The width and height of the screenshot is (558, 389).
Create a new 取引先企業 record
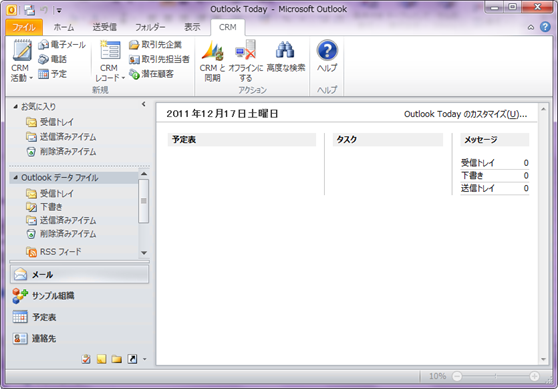click(155, 44)
